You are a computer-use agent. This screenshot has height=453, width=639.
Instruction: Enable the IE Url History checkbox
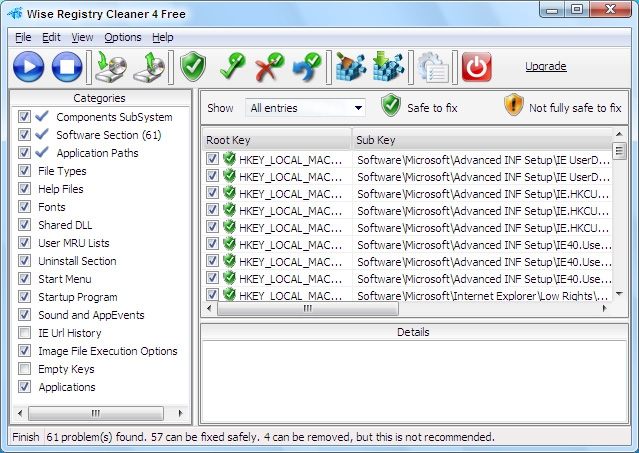pyautogui.click(x=24, y=333)
